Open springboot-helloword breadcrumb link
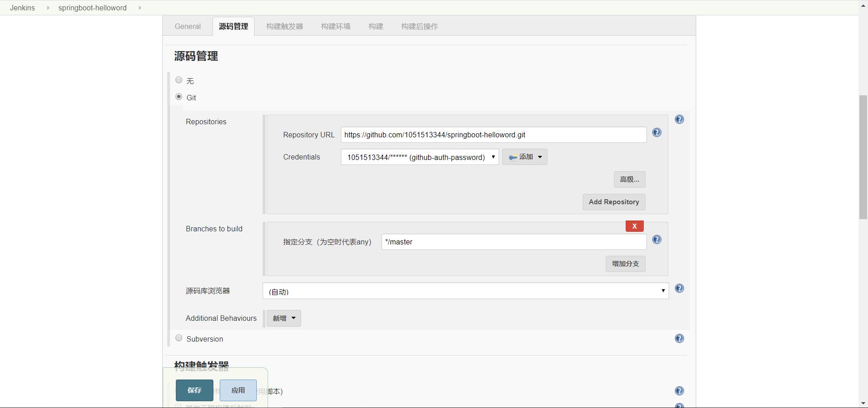 click(x=92, y=8)
